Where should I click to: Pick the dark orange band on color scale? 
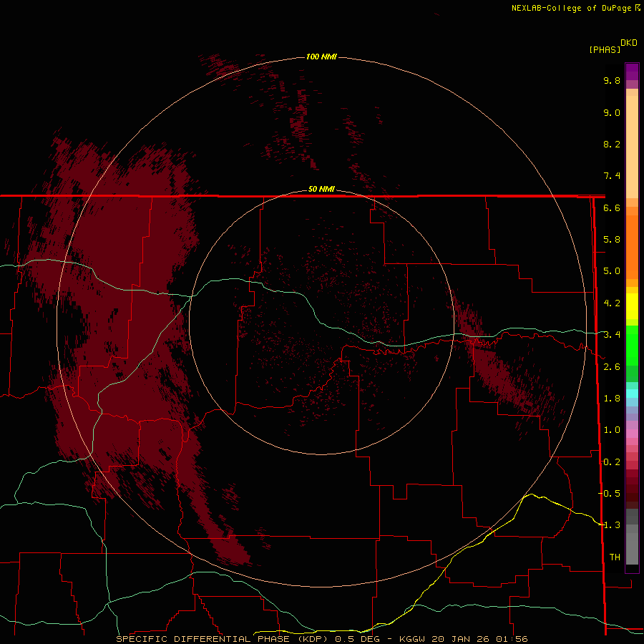click(x=632, y=246)
